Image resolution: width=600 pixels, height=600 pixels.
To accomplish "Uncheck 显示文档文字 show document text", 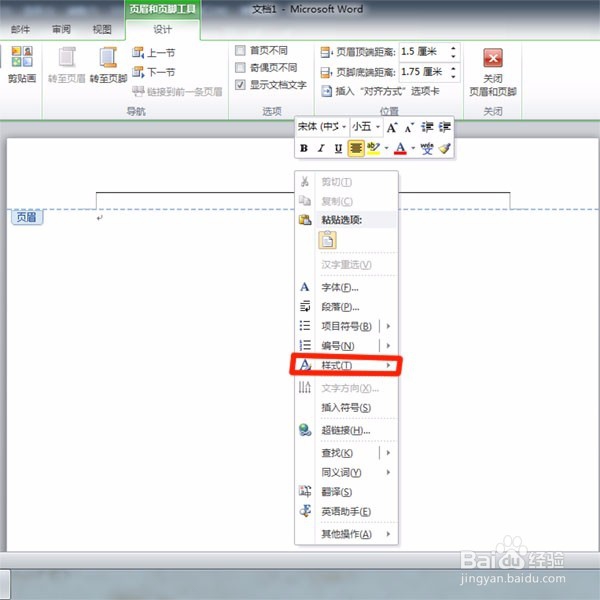I will 240,85.
